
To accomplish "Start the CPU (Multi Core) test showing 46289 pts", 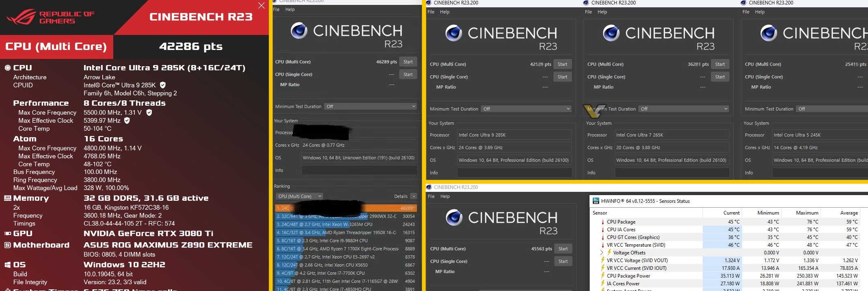I will tap(408, 62).
